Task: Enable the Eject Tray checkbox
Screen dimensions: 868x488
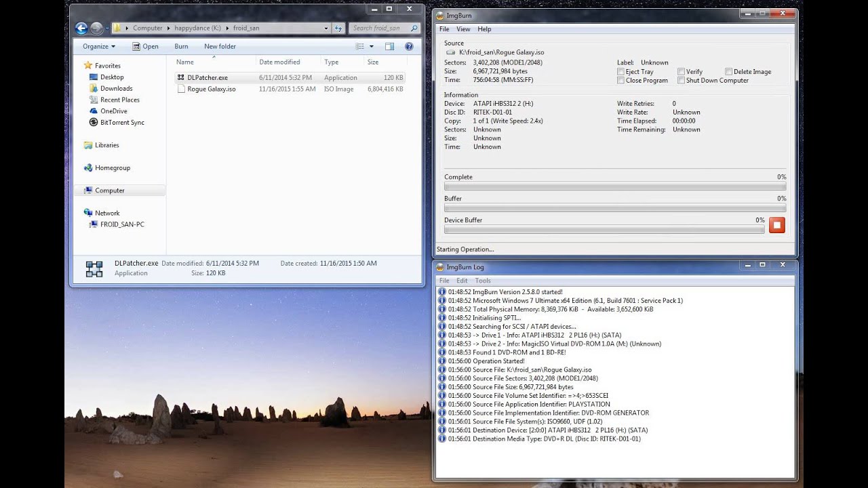Action: [620, 72]
